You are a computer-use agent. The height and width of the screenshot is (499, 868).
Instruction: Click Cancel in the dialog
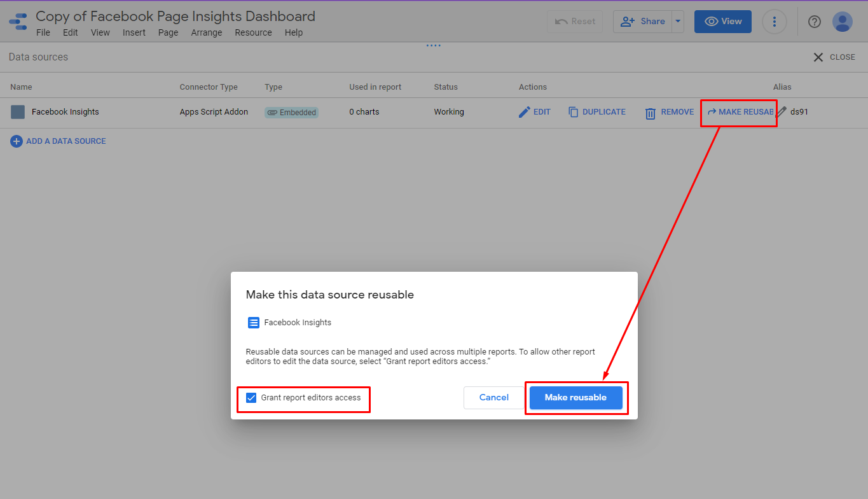(493, 398)
